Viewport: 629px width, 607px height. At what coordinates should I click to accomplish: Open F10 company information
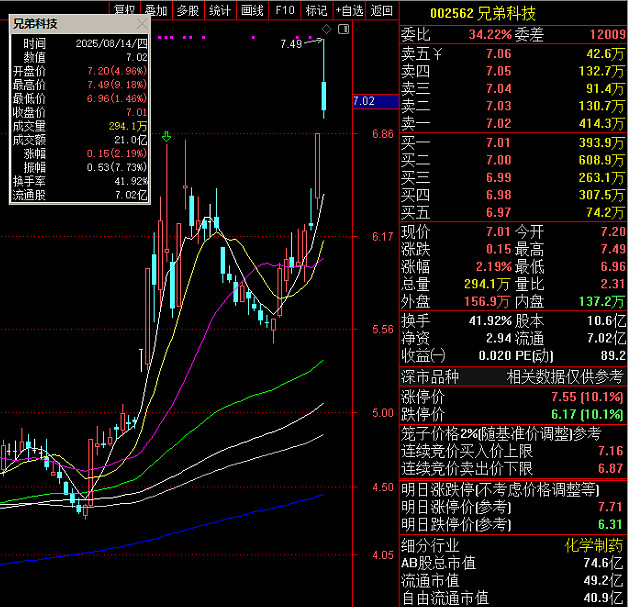tap(285, 10)
